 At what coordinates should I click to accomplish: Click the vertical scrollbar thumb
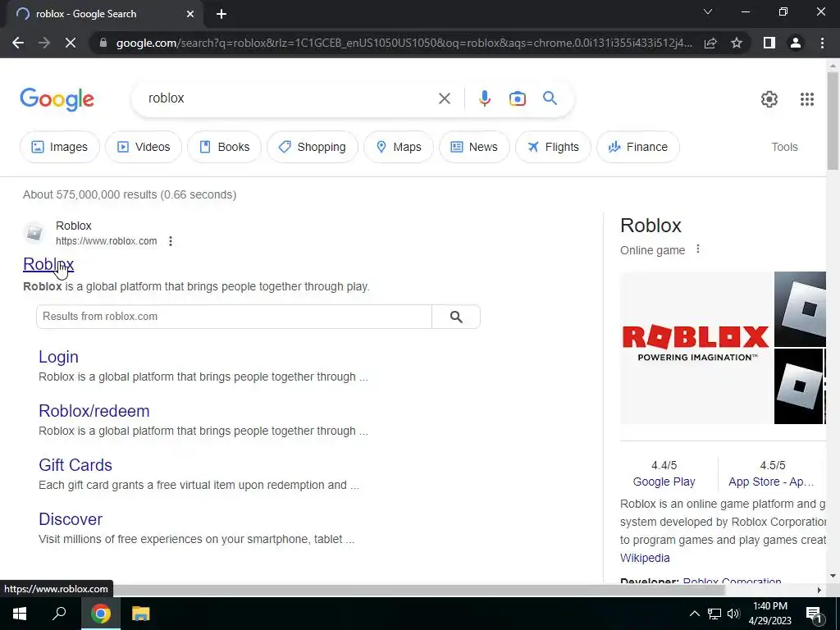(x=833, y=121)
